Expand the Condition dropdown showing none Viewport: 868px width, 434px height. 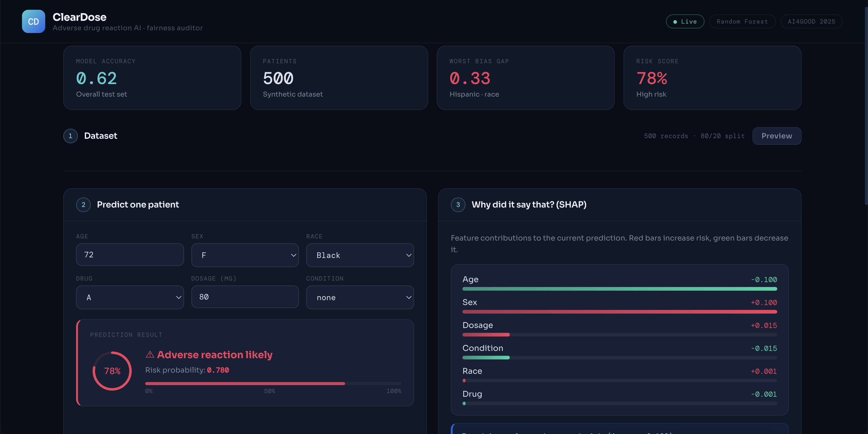[359, 297]
